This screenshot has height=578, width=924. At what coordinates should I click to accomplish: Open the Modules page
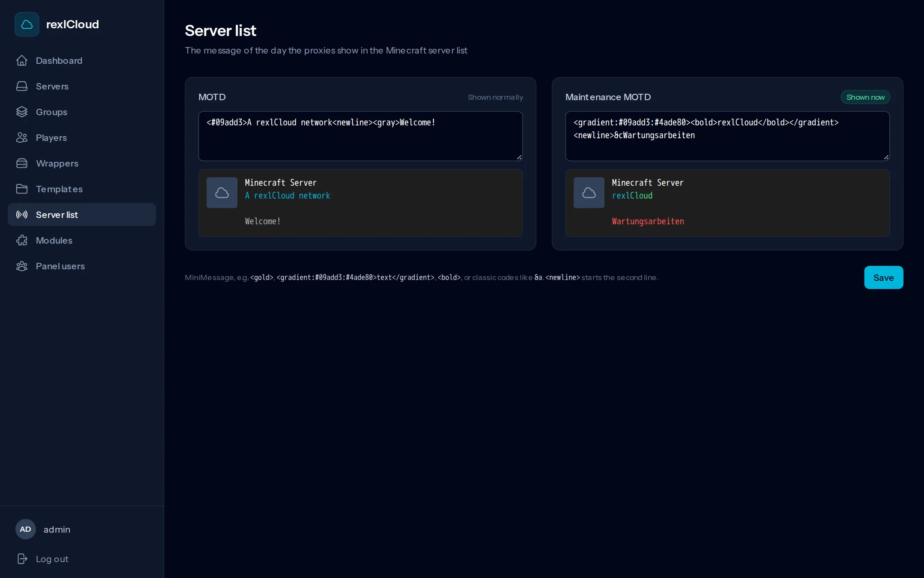tap(82, 241)
